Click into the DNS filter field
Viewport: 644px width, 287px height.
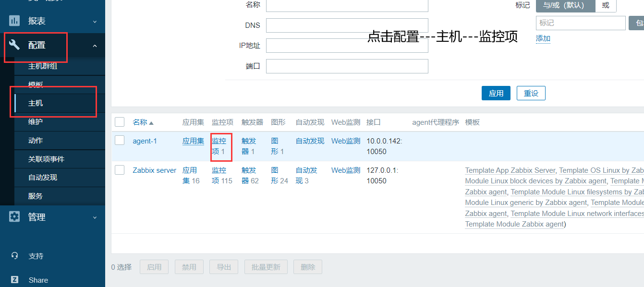click(x=347, y=25)
